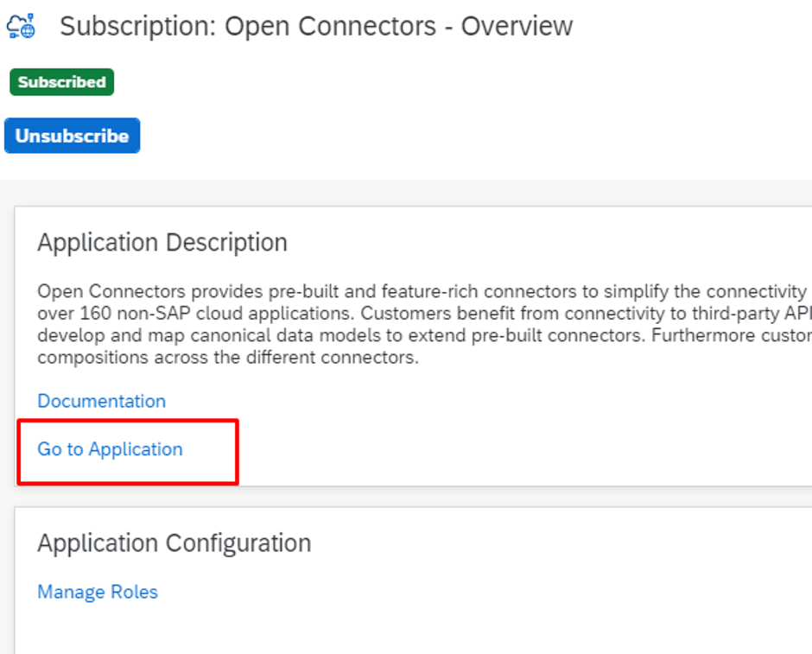Open the Go to Application link

click(x=110, y=449)
